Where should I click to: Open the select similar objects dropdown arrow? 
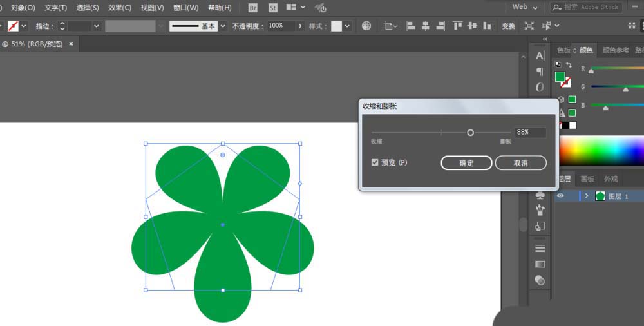[557, 26]
